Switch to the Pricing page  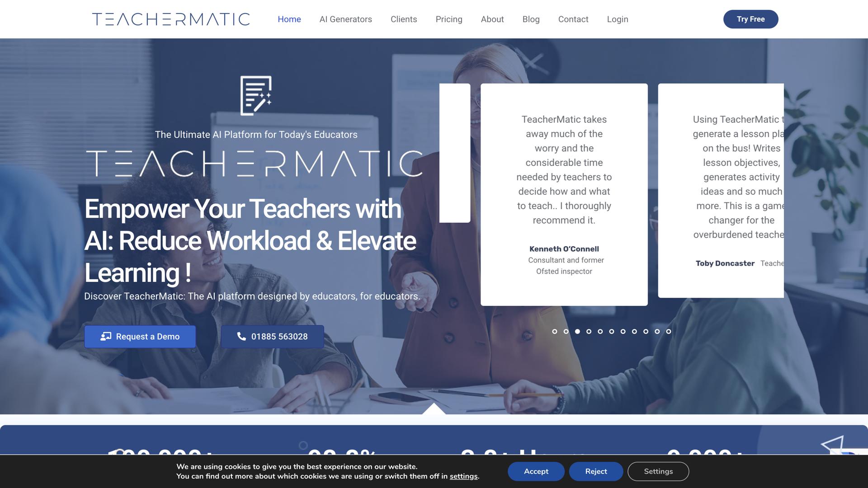coord(448,19)
